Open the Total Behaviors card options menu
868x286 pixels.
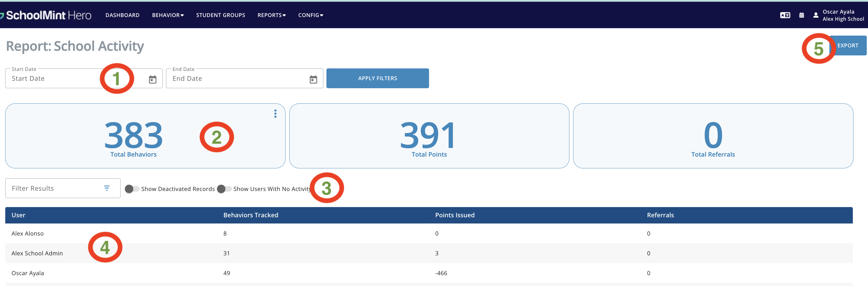(x=275, y=114)
